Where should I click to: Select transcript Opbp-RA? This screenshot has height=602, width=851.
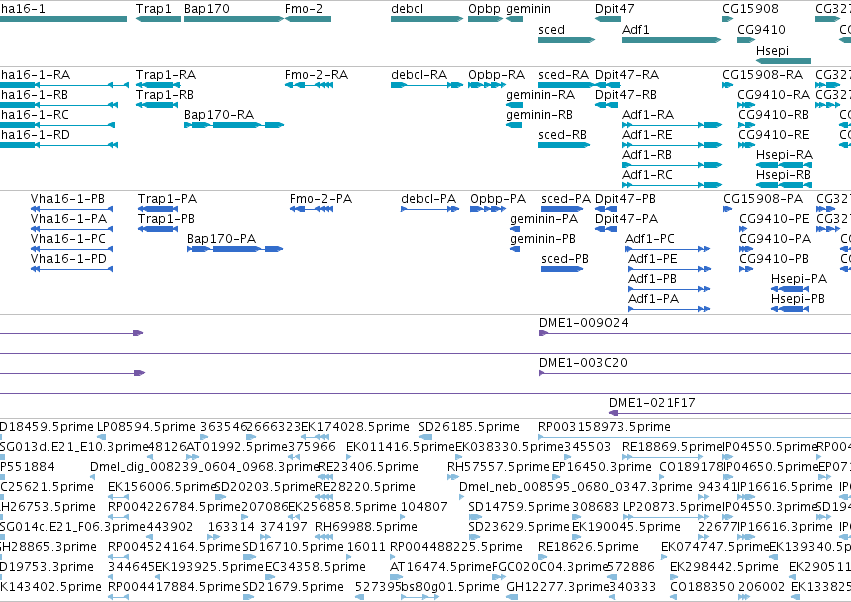(487, 85)
